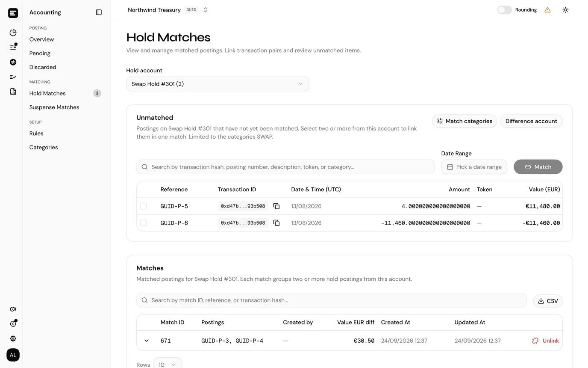
Task: Open the Rows per page dropdown
Action: click(168, 364)
